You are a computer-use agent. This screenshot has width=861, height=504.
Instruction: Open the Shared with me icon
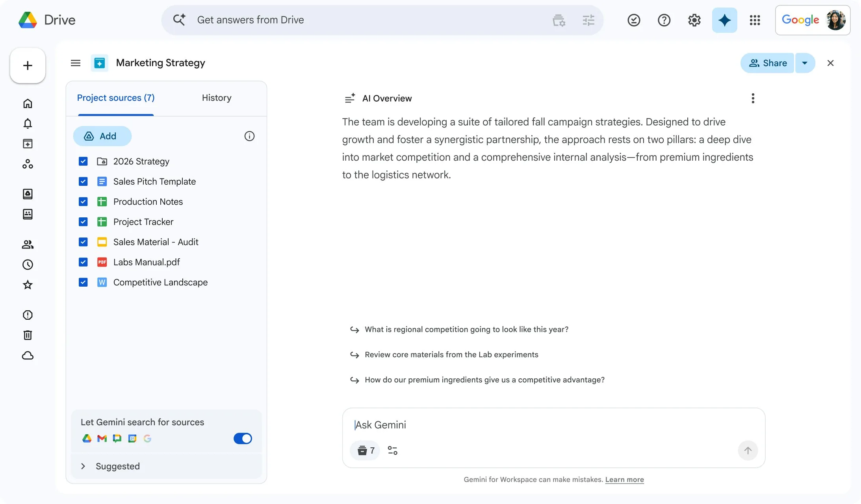point(28,244)
